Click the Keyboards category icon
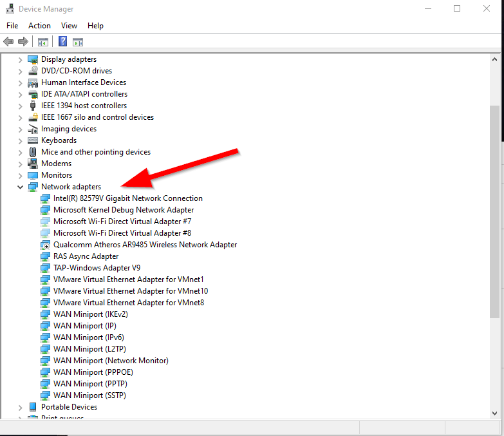Viewport: 504px width, 436px height. (x=33, y=140)
